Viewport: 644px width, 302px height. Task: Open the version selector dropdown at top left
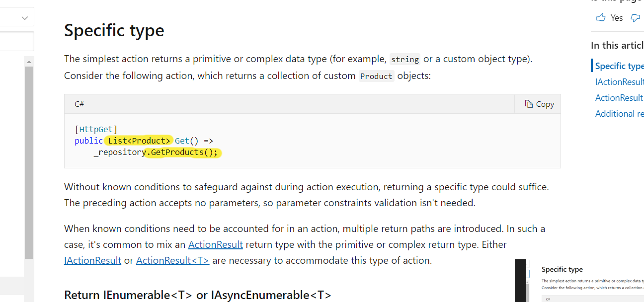17,16
